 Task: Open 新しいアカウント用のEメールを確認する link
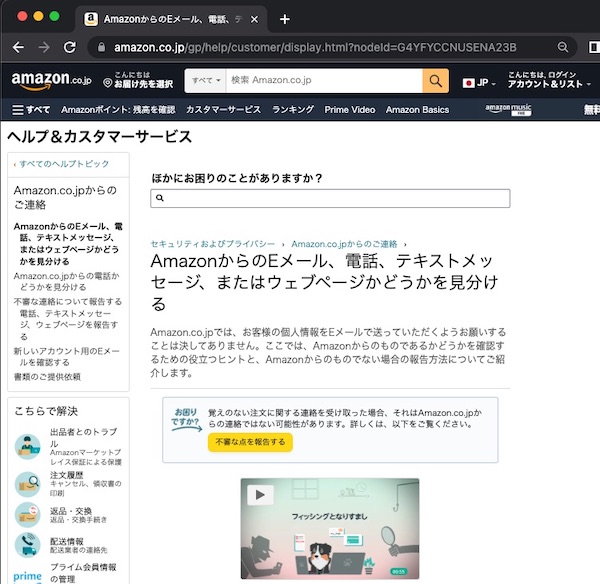pyautogui.click(x=67, y=357)
